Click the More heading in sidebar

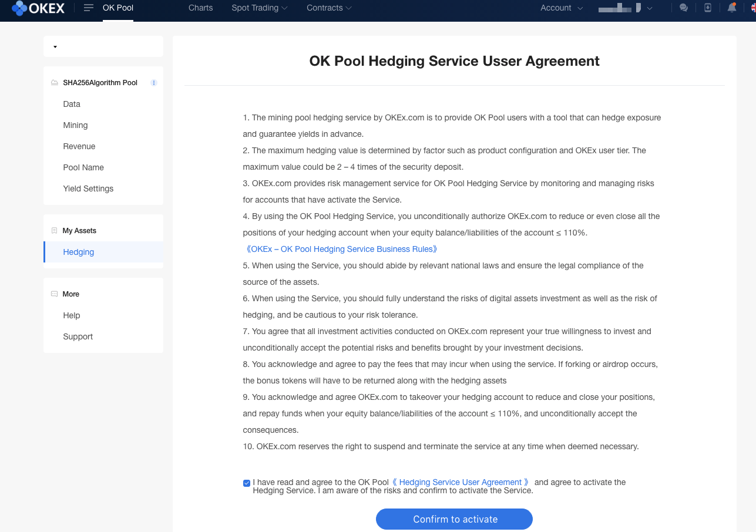click(x=71, y=294)
